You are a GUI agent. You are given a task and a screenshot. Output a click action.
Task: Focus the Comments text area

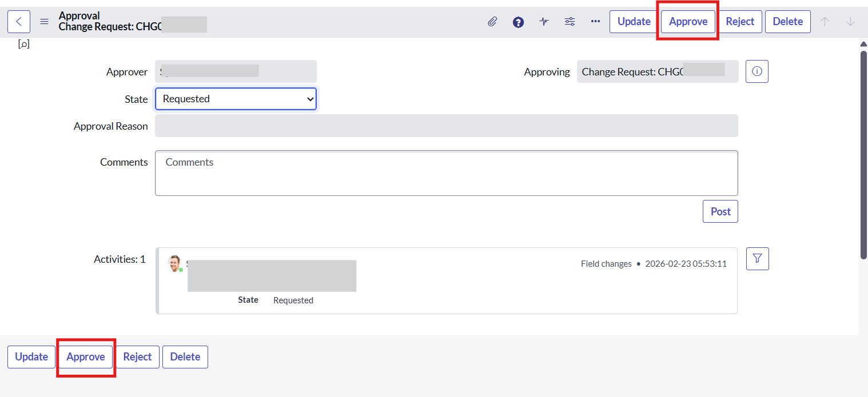coord(447,173)
